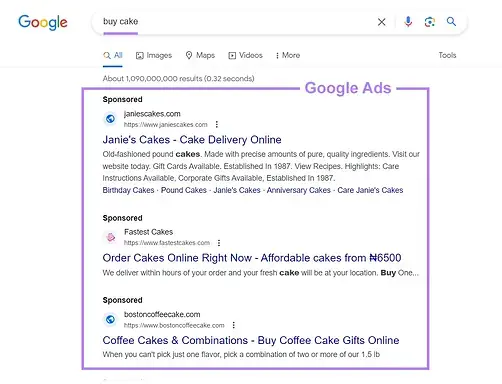Image resolution: width=502 pixels, height=384 pixels.
Task: Click the Fastest Cakes pink favicon
Action: [110, 237]
